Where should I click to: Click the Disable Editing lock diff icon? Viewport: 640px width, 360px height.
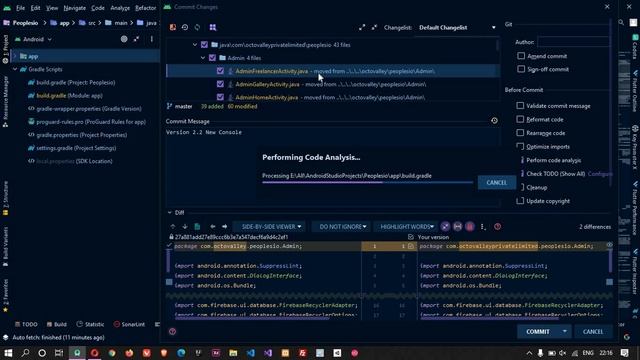[470, 227]
